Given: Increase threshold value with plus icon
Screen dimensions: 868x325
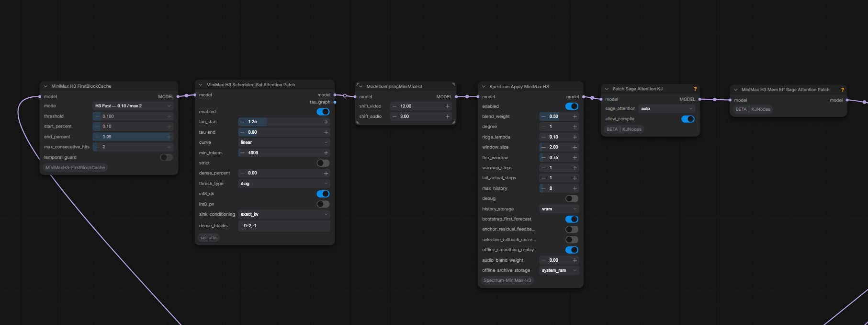Looking at the screenshot, I should point(169,116).
